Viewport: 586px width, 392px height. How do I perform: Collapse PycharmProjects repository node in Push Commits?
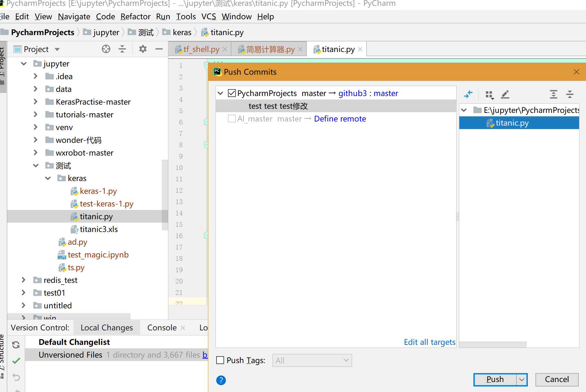coord(221,93)
